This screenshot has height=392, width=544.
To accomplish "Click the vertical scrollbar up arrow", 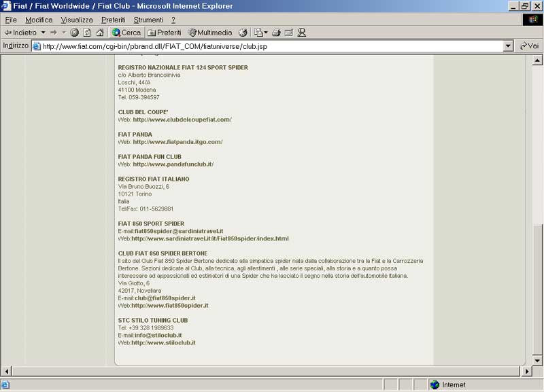I will [537, 60].
